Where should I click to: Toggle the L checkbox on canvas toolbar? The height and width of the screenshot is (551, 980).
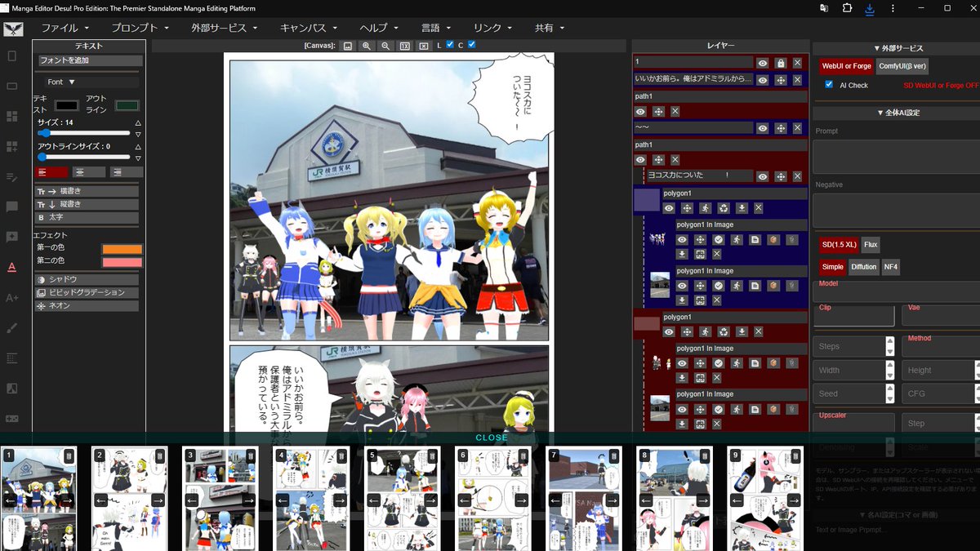pyautogui.click(x=451, y=45)
